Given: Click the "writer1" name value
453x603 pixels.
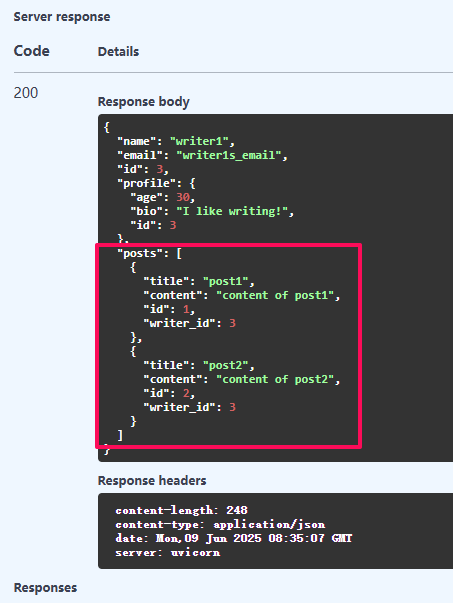Looking at the screenshot, I should (200, 141).
